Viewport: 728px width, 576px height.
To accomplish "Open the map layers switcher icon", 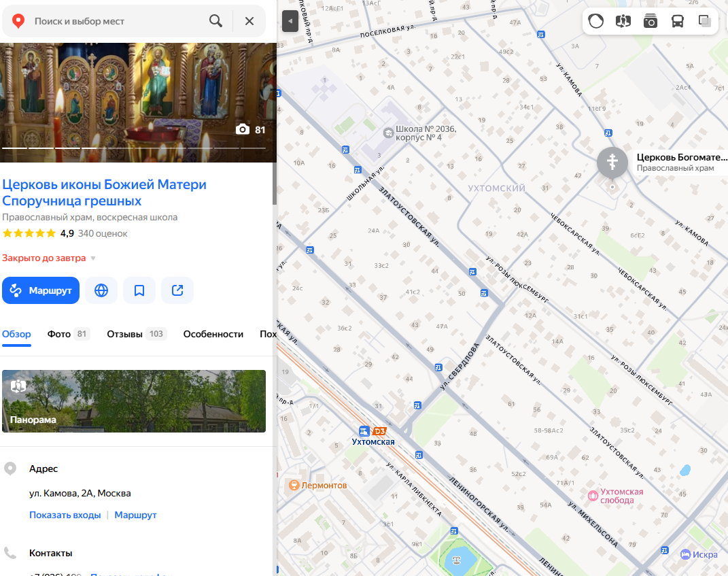I will [704, 21].
